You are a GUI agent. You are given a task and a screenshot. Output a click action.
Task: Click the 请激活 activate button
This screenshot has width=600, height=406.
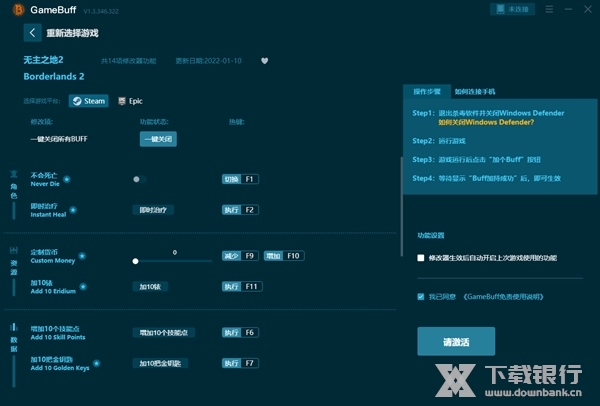pyautogui.click(x=455, y=342)
